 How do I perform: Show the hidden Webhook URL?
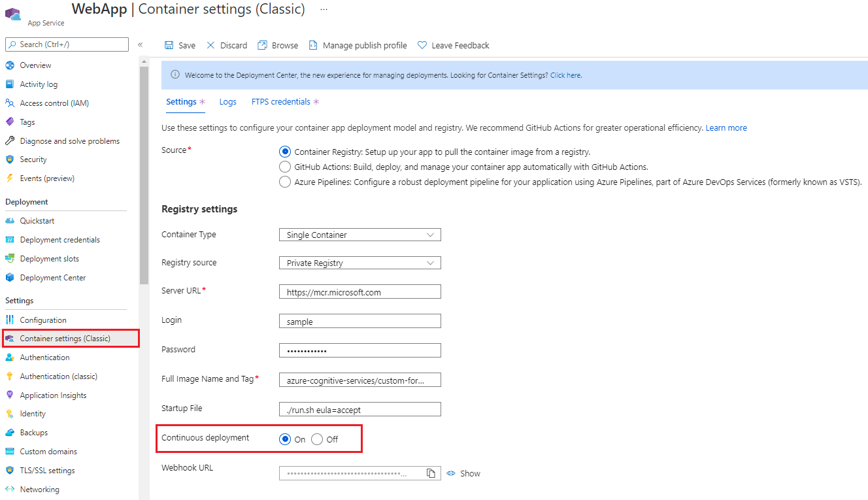(x=464, y=473)
